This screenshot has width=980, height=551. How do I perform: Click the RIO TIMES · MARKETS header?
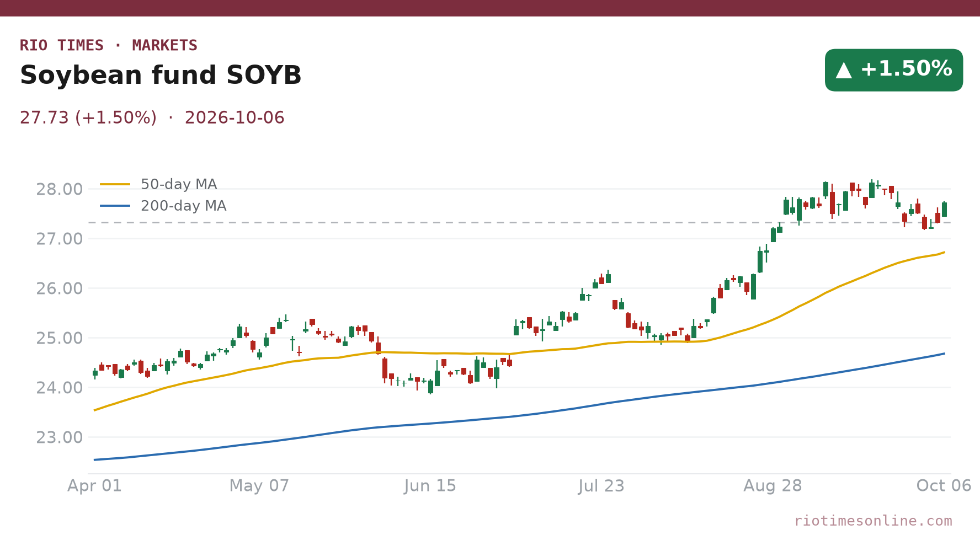point(109,45)
